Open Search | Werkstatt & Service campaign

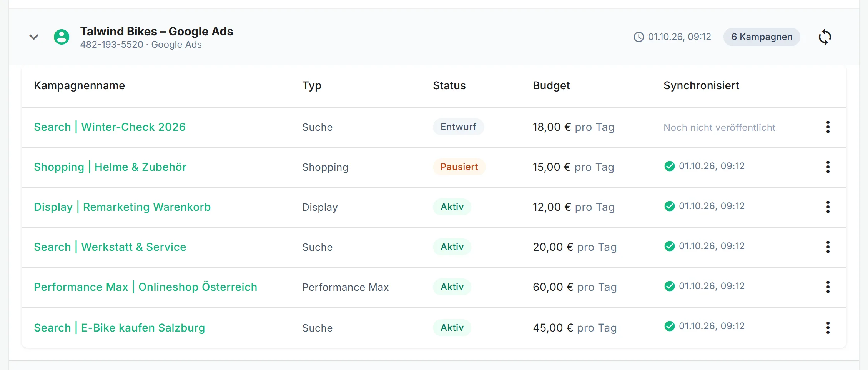110,247
